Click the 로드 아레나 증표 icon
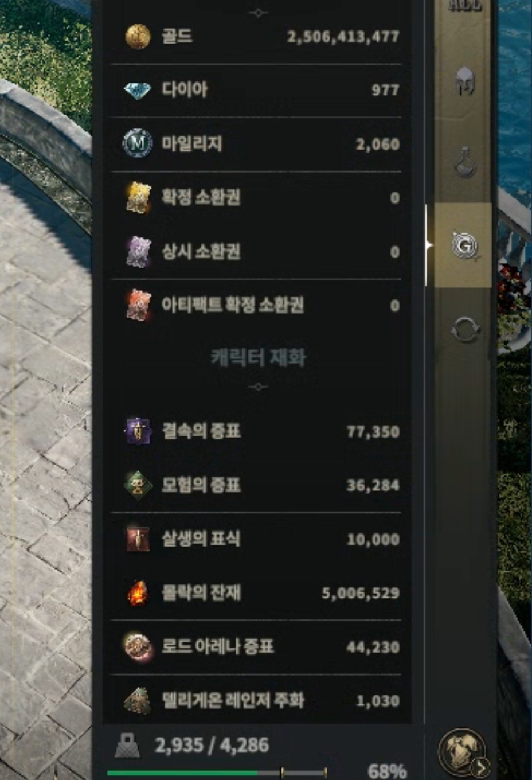The height and width of the screenshot is (780, 532). [x=138, y=647]
